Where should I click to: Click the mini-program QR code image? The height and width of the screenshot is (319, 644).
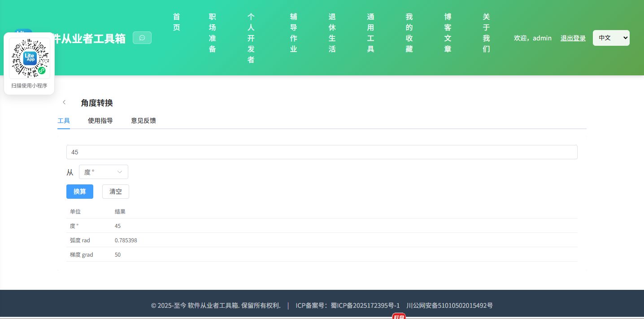pos(29,58)
